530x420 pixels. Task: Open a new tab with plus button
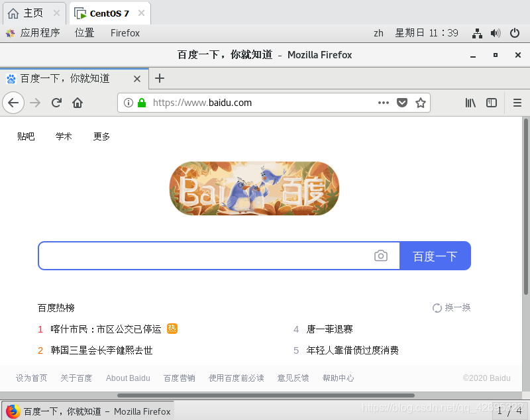160,78
